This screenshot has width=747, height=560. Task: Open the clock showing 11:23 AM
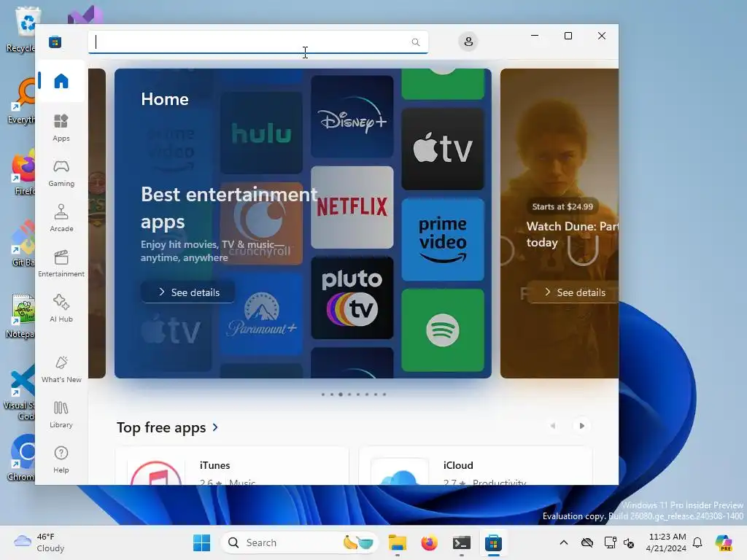coord(666,542)
